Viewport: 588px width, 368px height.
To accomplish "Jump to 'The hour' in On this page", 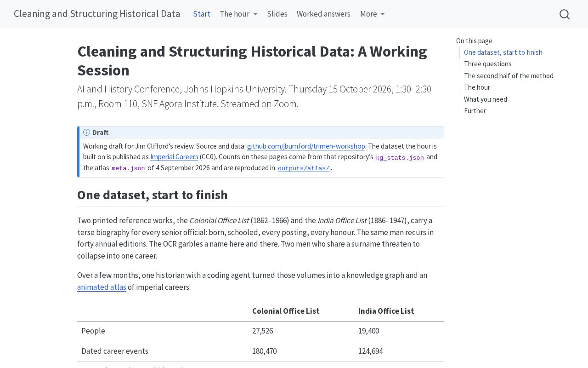I will tap(477, 87).
